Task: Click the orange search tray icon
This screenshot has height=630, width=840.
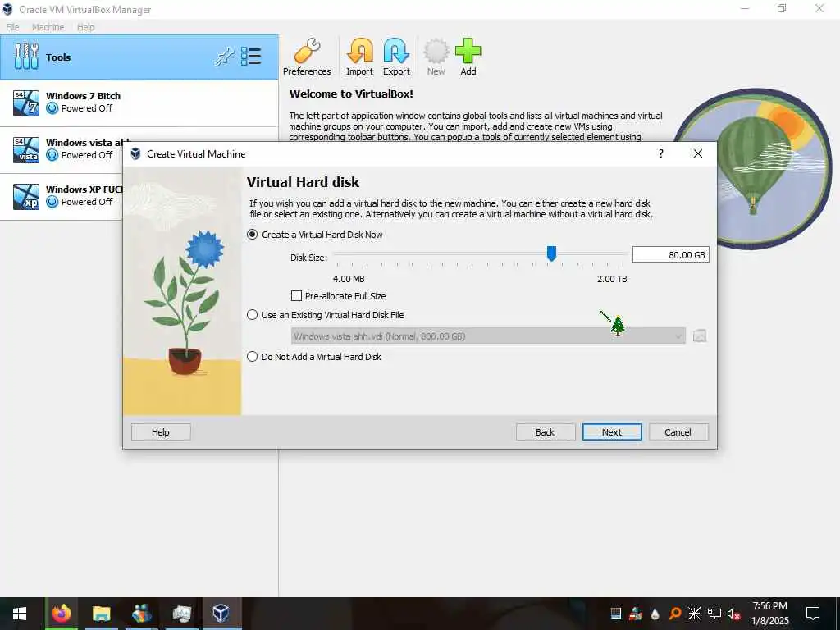Action: [x=675, y=614]
